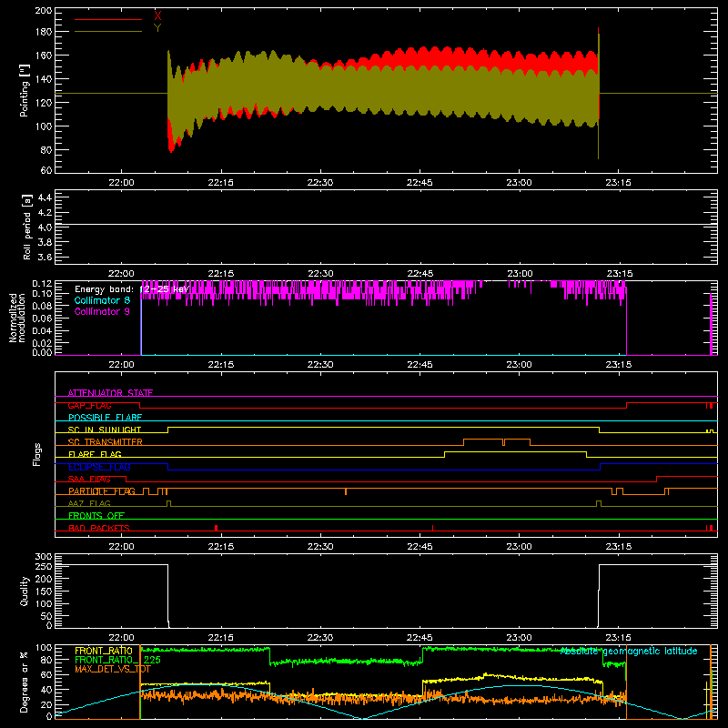
Task: Click the MAX_DET_VS_TOT legend entry
Action: (x=113, y=669)
